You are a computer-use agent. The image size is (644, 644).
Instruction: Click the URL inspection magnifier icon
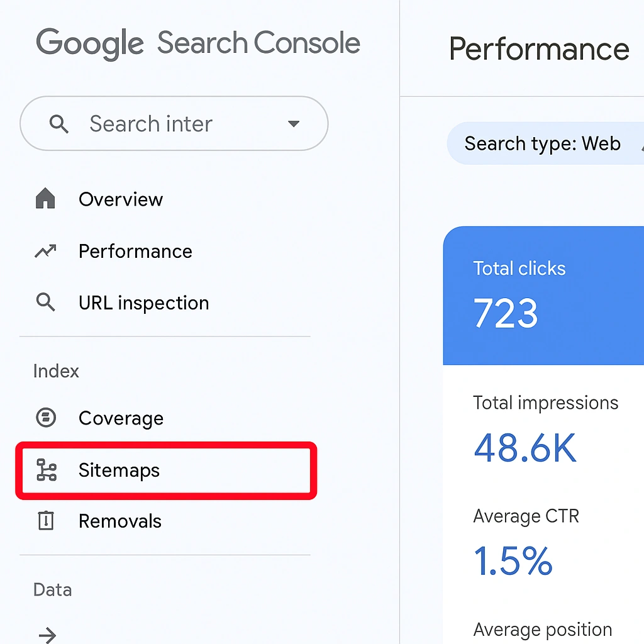tap(46, 303)
